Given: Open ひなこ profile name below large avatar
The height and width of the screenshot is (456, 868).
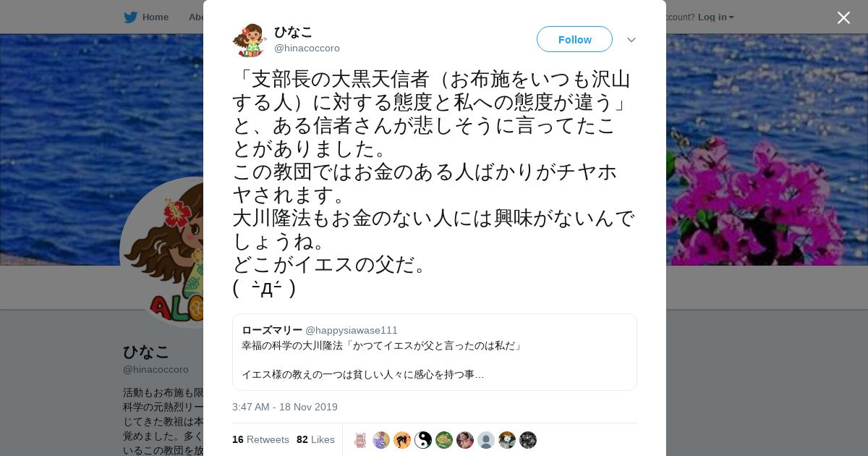Looking at the screenshot, I should point(146,352).
